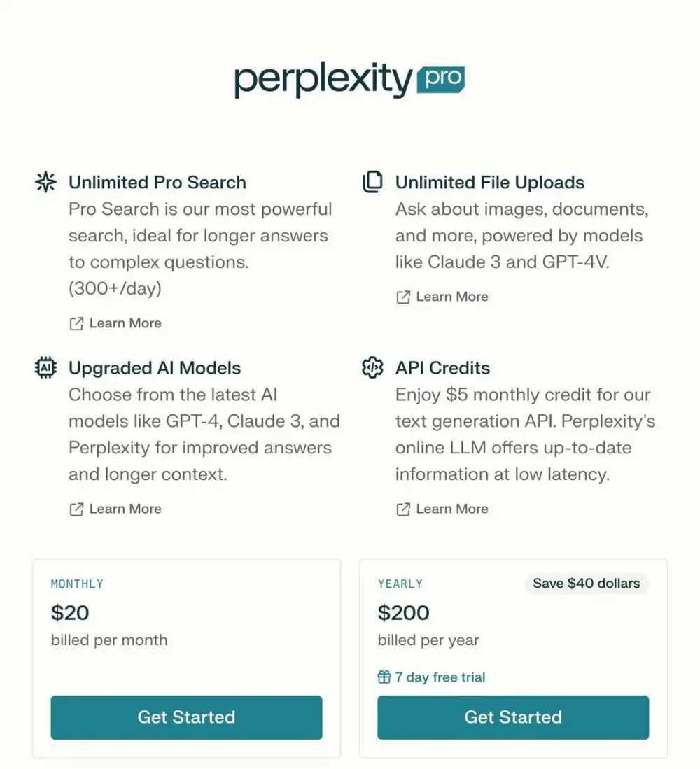Click the gift icon beside free trial
700x769 pixels.
coord(384,677)
